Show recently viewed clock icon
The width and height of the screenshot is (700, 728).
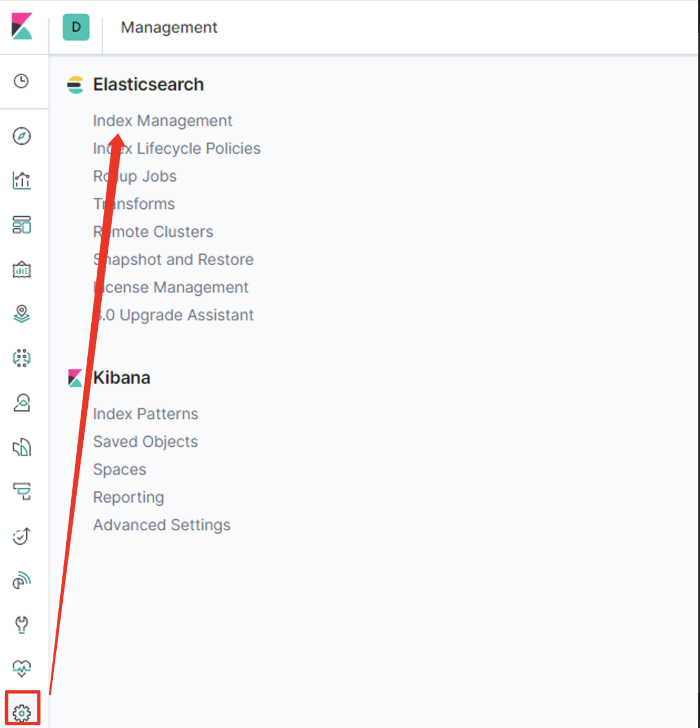coord(21,81)
